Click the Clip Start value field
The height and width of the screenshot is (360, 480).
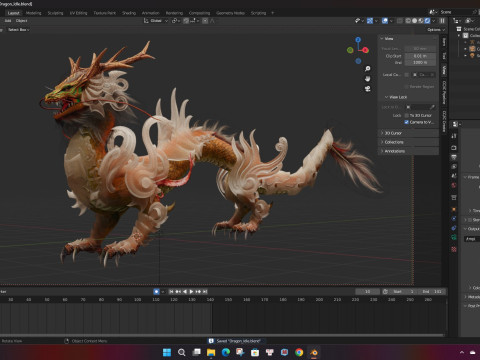pyautogui.click(x=420, y=56)
